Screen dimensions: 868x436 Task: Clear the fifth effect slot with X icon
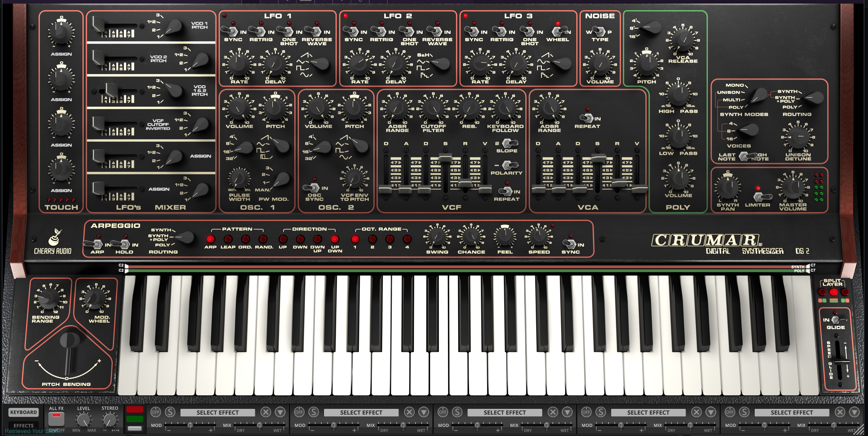pos(840,412)
